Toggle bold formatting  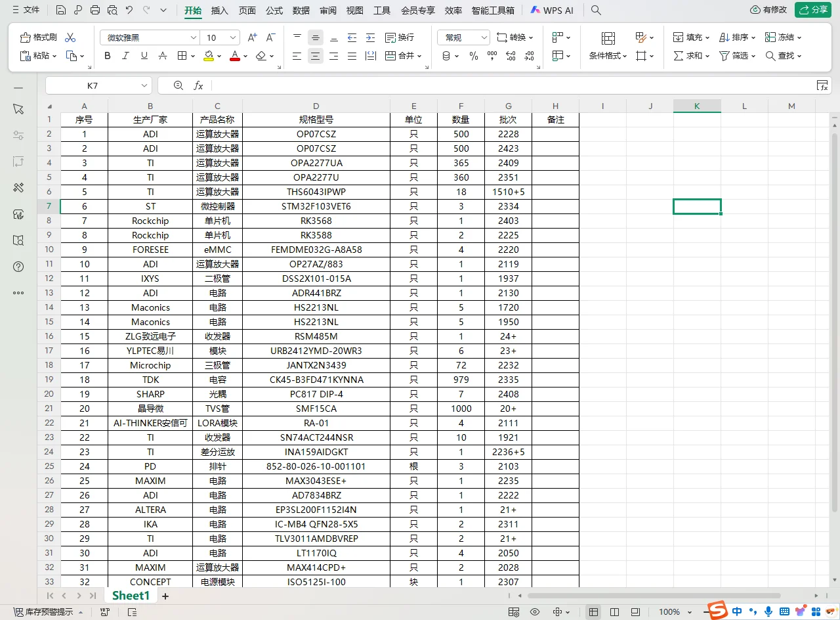[108, 56]
